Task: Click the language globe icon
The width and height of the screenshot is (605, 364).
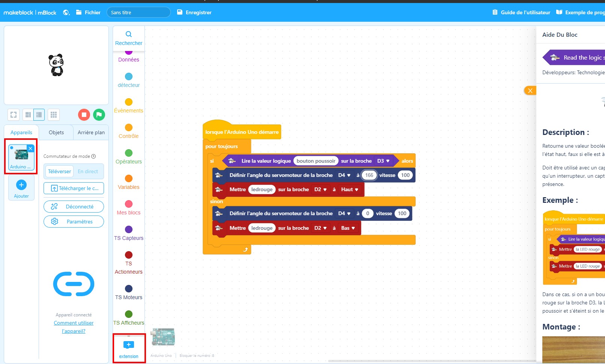Action: (x=66, y=12)
